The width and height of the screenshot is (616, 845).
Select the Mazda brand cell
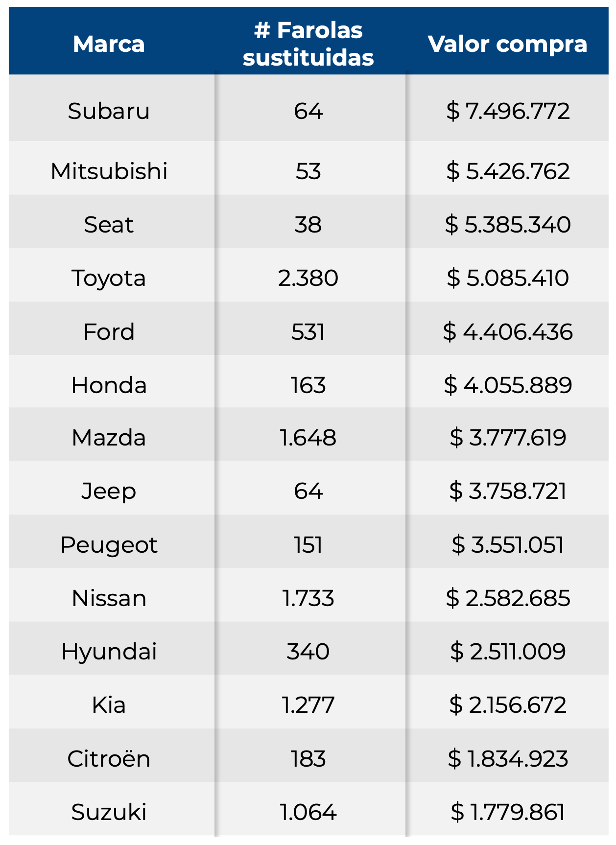coord(109,438)
